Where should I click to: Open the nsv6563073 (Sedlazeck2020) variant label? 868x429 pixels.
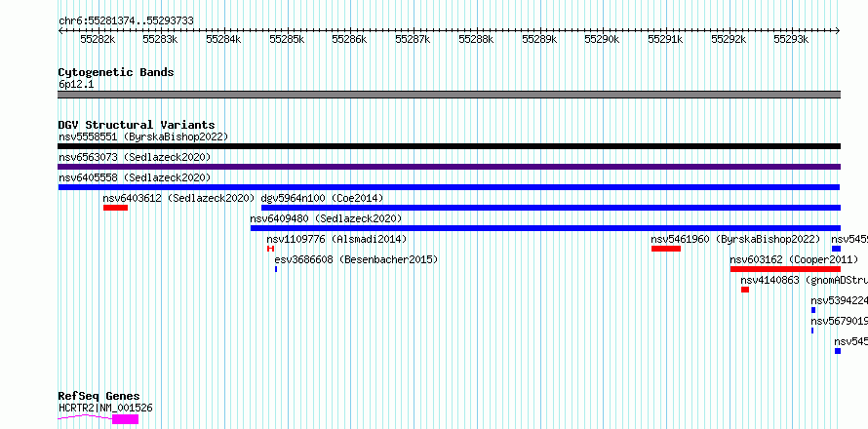pyautogui.click(x=135, y=157)
